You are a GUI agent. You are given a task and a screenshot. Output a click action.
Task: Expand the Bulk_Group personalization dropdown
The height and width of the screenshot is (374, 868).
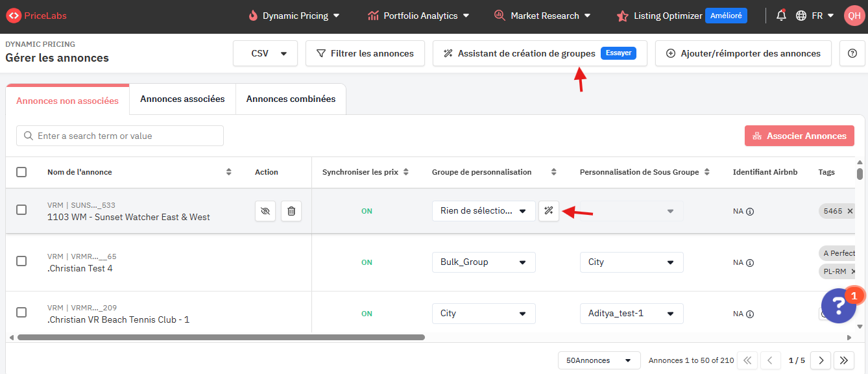click(483, 262)
